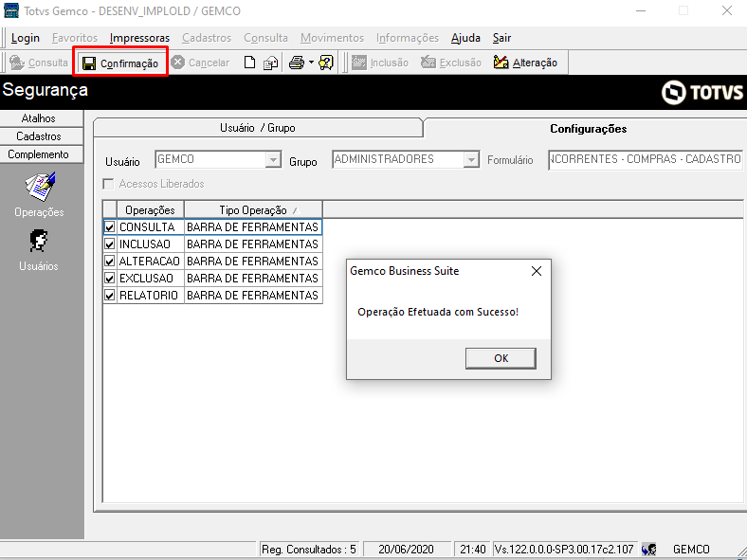
Task: Open the Operações sidebar icon
Action: pos(40,187)
